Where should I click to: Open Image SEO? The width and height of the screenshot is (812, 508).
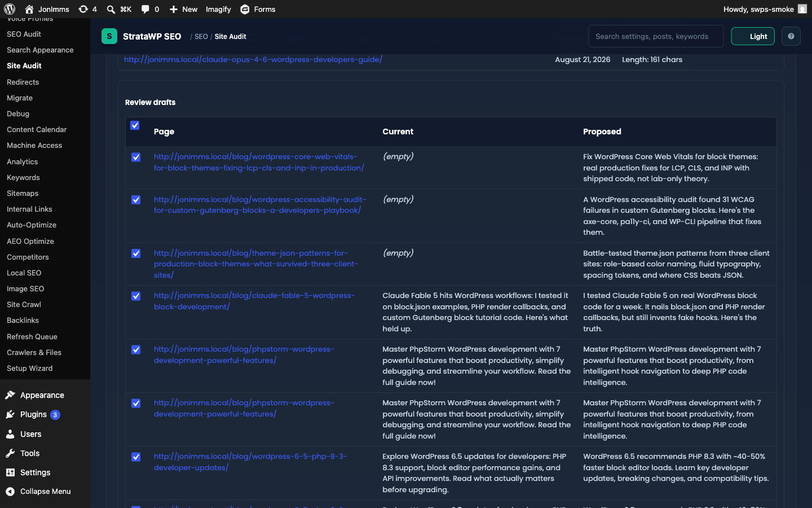tap(25, 288)
